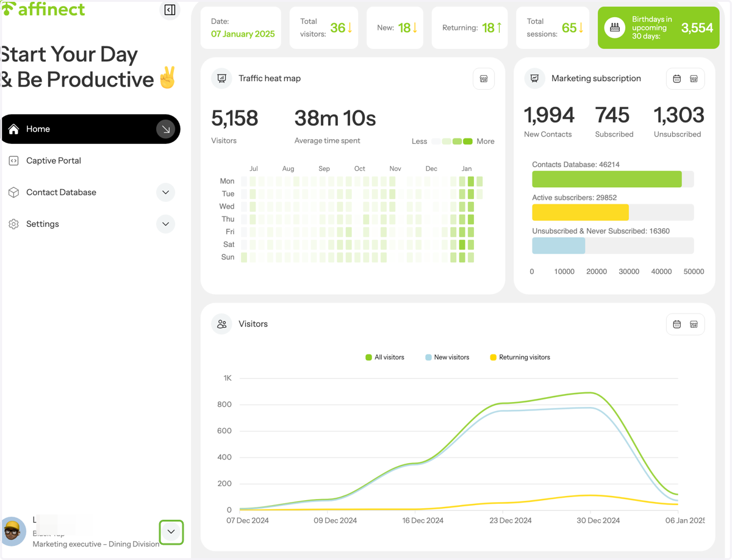Click the Mon row label in heat map

227,181
